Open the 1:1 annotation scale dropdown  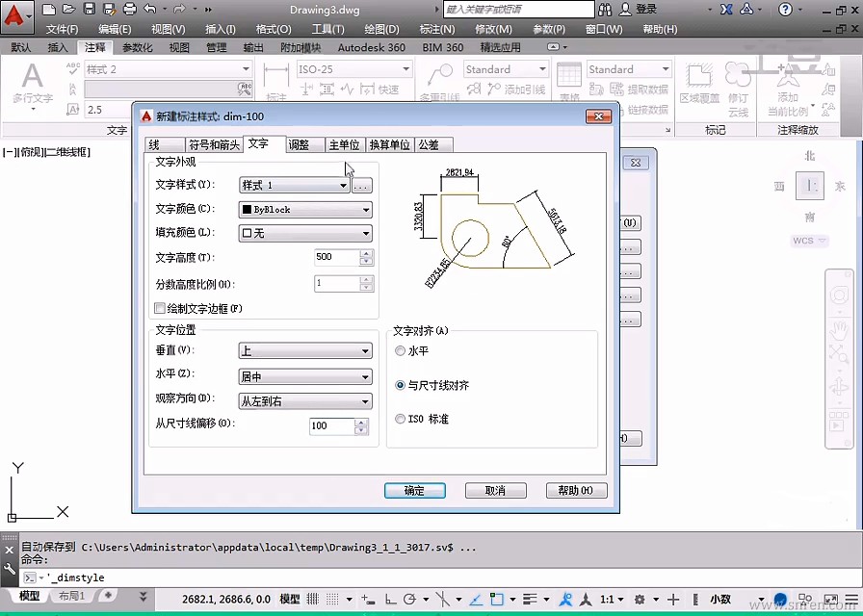(612, 599)
